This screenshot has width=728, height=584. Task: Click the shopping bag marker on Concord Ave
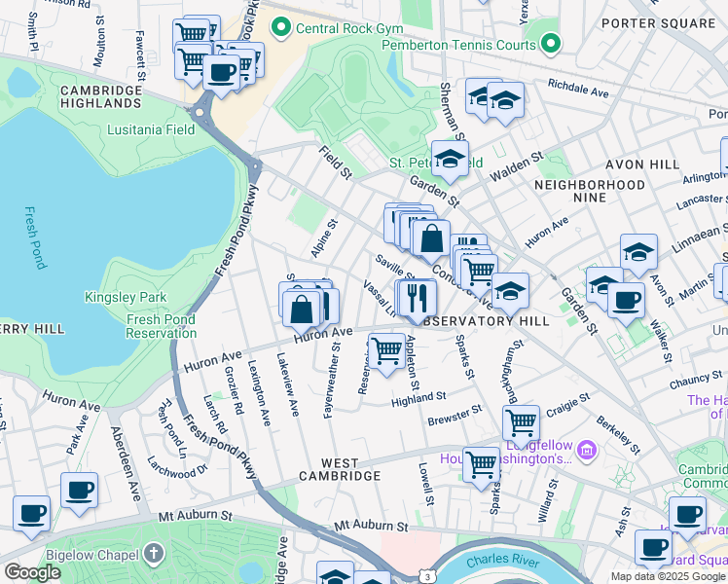tap(431, 239)
